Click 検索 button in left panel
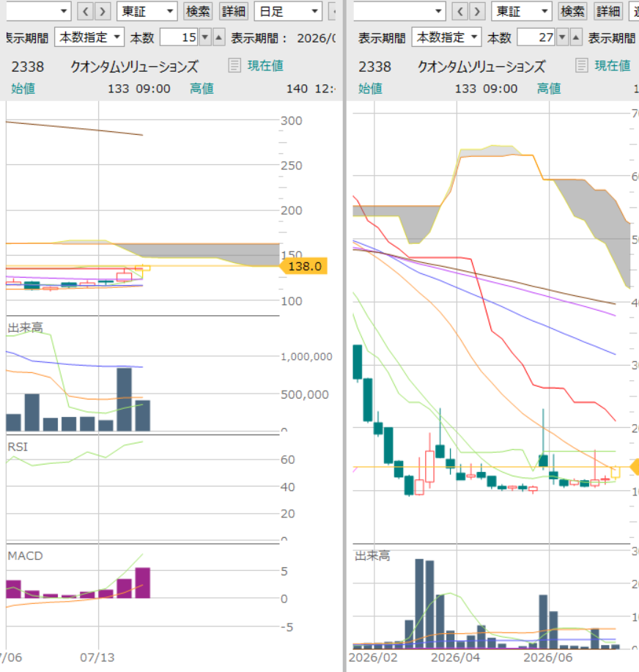639x672 pixels. coord(198,12)
